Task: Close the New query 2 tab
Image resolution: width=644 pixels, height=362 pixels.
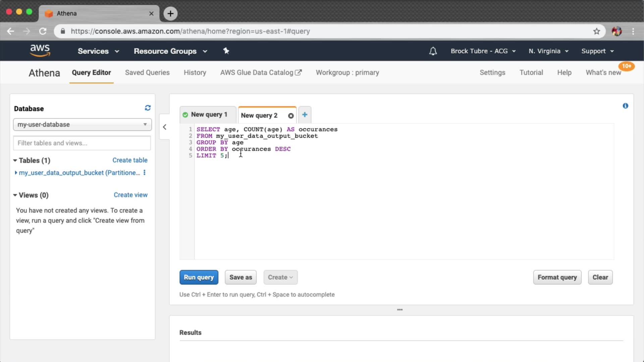Action: pos(291,116)
